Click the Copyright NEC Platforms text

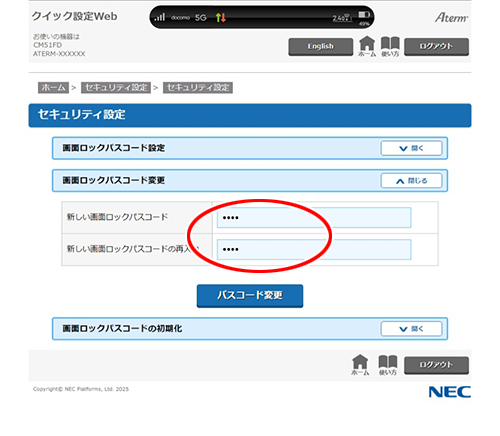pyautogui.click(x=81, y=389)
